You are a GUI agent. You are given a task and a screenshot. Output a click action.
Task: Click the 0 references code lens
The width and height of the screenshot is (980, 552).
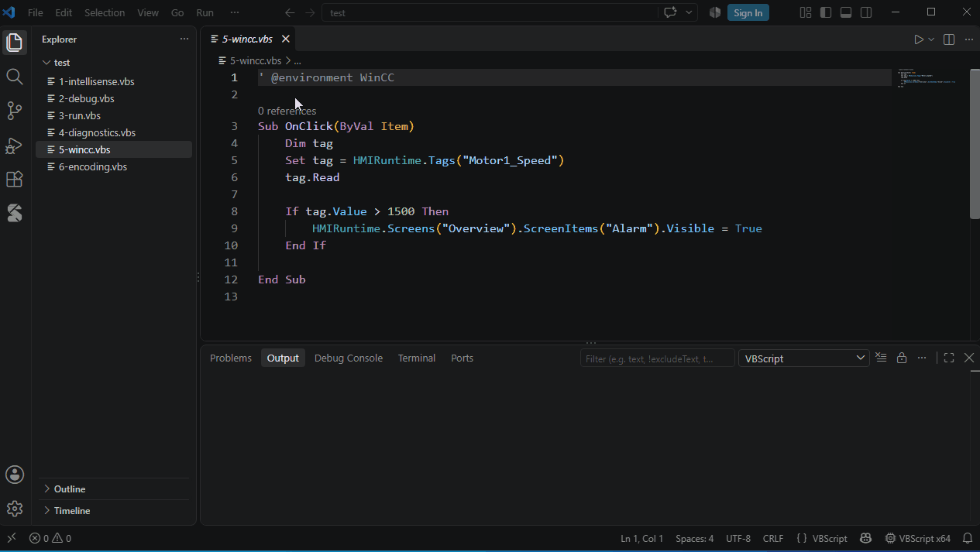(287, 111)
